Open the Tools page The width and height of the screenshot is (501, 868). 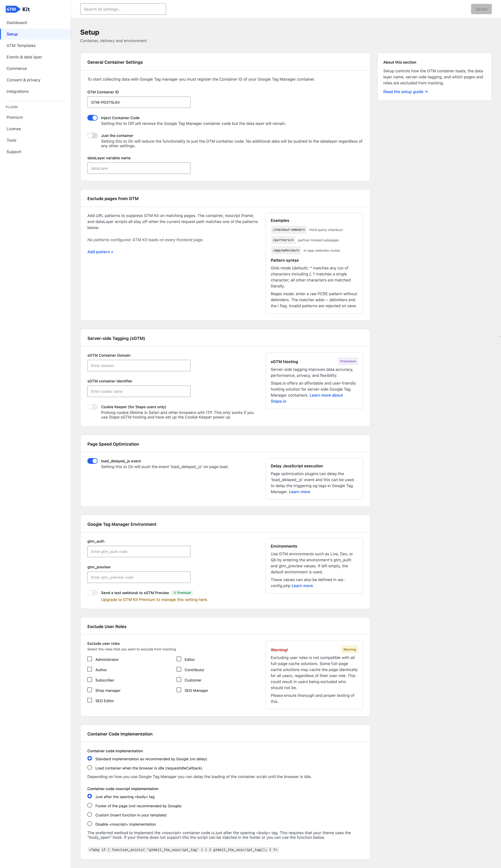tap(11, 140)
